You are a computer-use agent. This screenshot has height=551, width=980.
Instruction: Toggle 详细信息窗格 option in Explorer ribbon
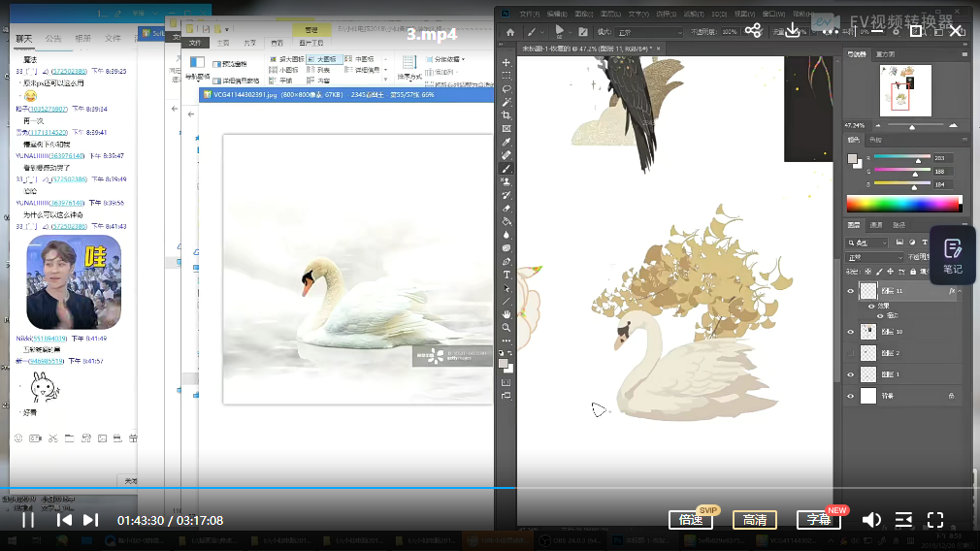[236, 81]
